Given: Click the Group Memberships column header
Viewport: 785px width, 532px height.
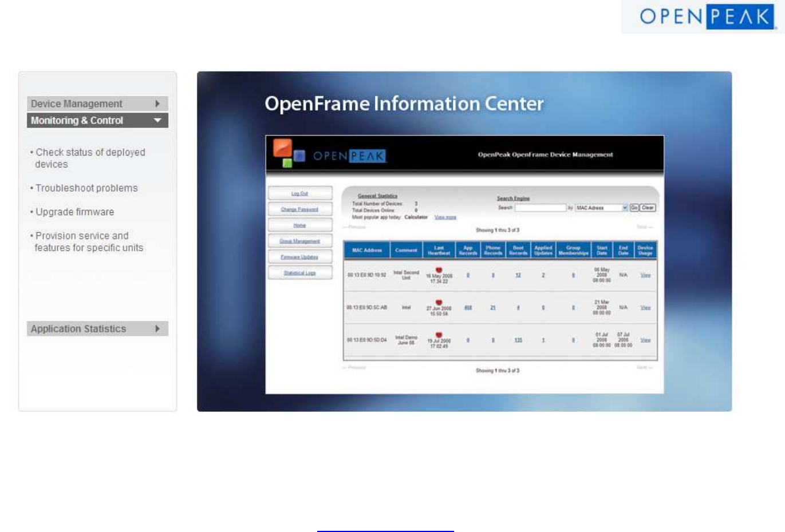Looking at the screenshot, I should [x=574, y=251].
